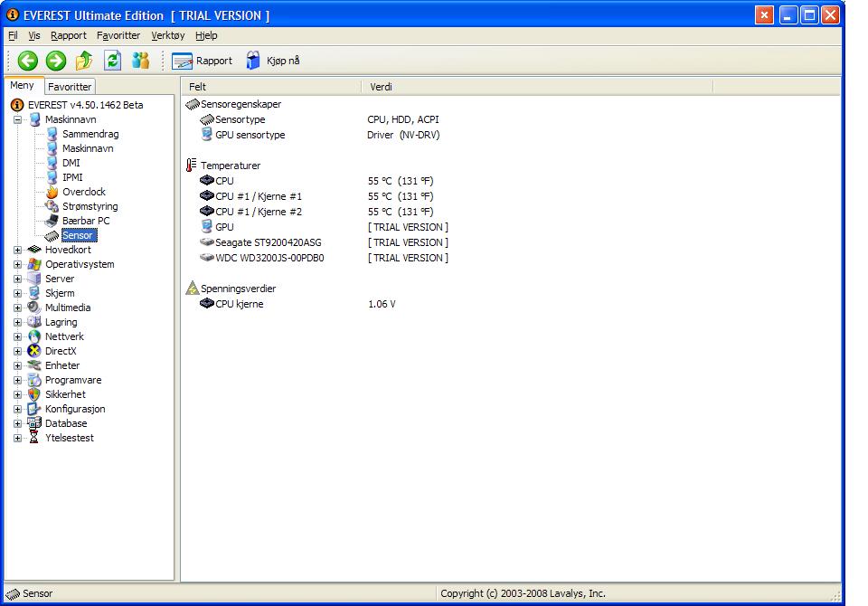The height and width of the screenshot is (606, 868).
Task: Refresh the page with the Refresh icon
Action: (113, 60)
